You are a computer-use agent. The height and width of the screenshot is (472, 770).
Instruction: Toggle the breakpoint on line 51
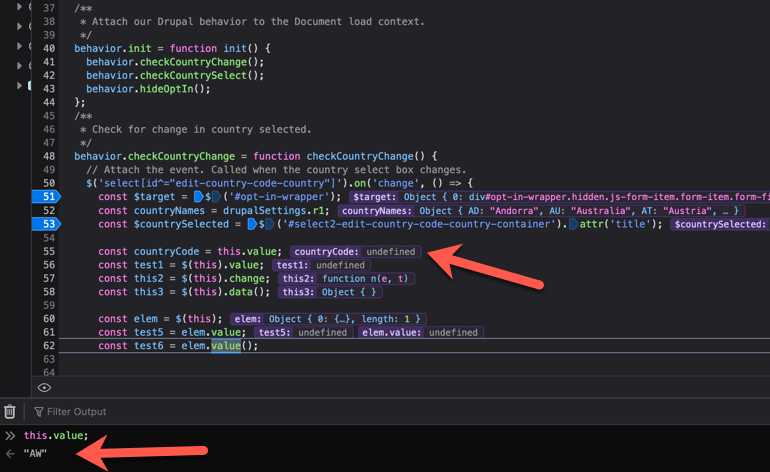click(46, 196)
